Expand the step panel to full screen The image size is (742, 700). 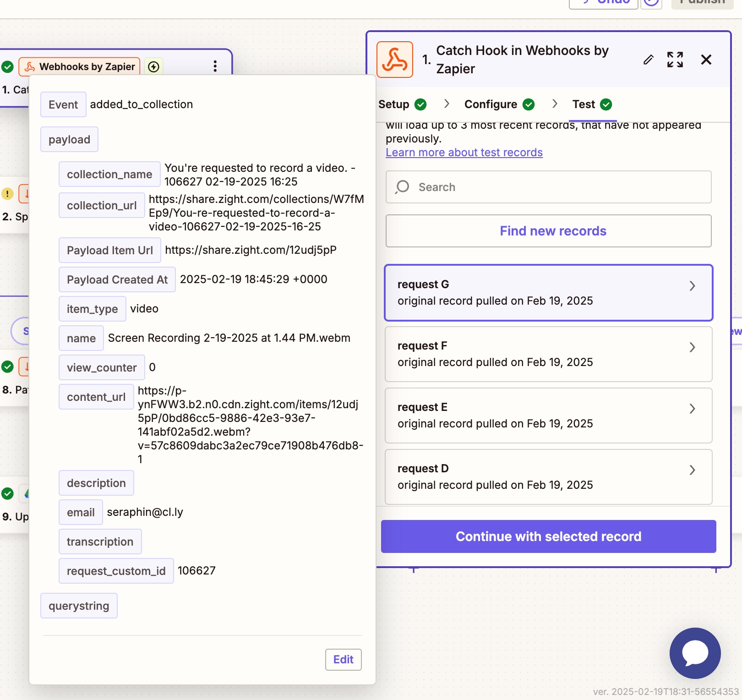click(x=675, y=60)
